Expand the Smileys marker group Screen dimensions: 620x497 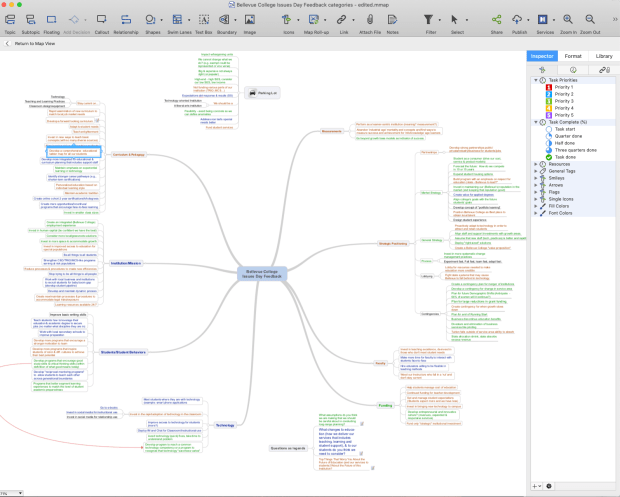coord(536,178)
